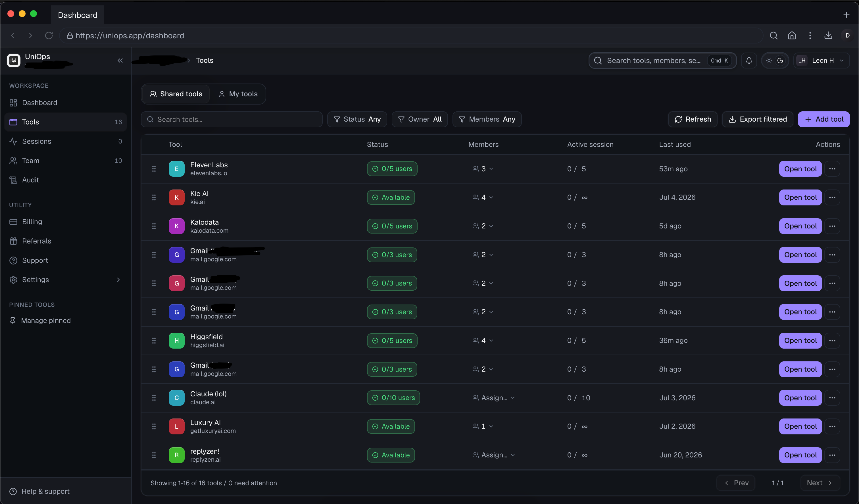Open tool for Luxury AI
The height and width of the screenshot is (504, 859).
point(800,426)
